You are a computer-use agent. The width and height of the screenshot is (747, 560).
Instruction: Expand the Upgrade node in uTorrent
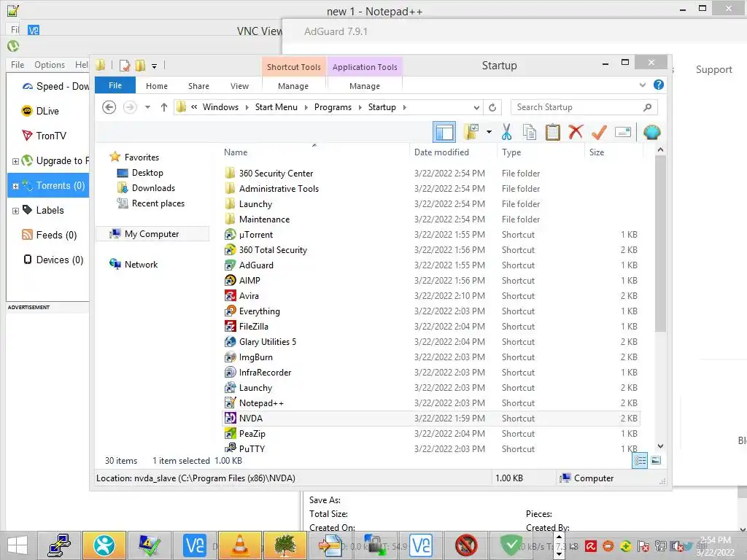pos(15,161)
